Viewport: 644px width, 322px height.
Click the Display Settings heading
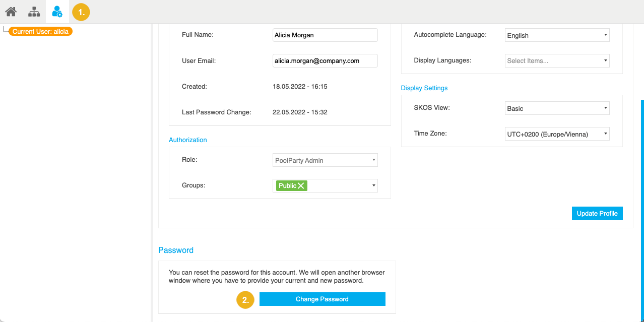pos(424,88)
